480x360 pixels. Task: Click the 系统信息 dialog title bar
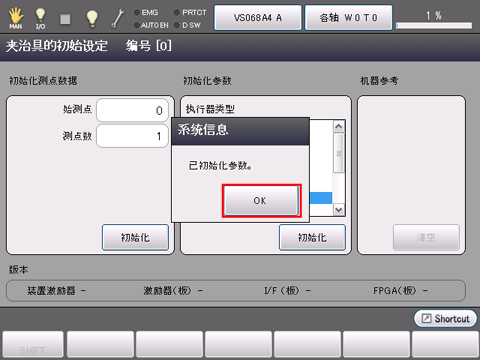(240, 131)
